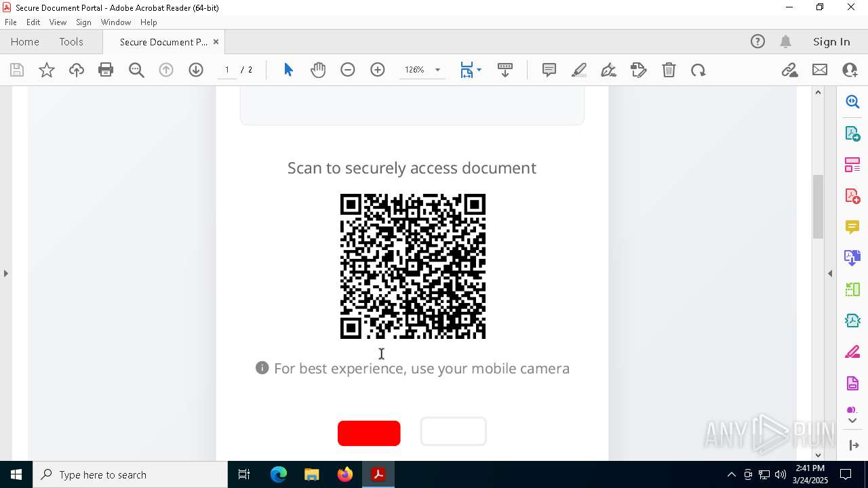The image size is (868, 488).
Task: Go to the previous page arrow
Action: pos(166,70)
